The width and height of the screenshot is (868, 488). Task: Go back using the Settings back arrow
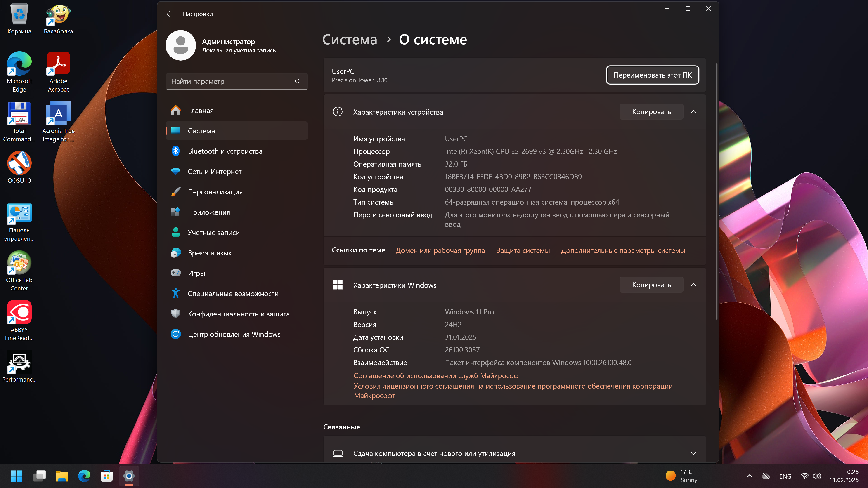coord(170,14)
